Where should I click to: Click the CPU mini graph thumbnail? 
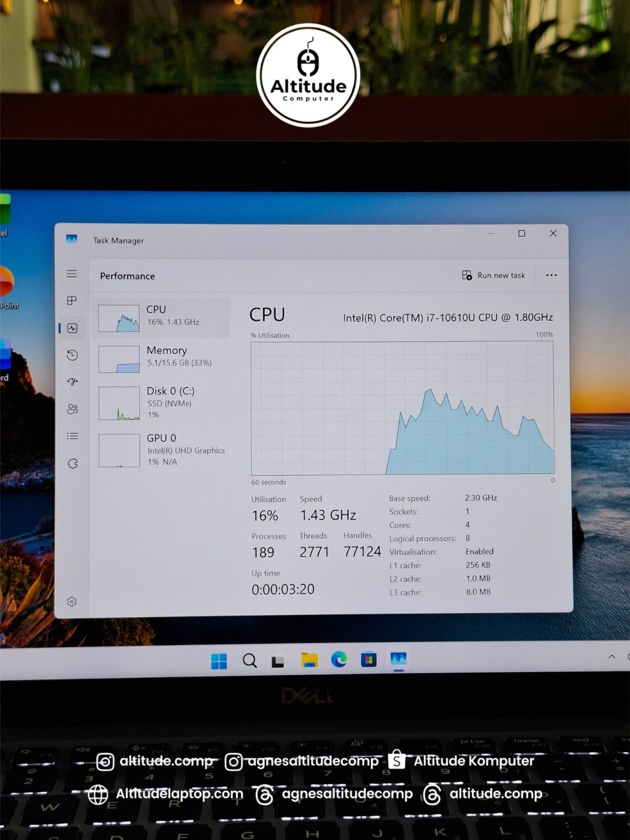[119, 318]
